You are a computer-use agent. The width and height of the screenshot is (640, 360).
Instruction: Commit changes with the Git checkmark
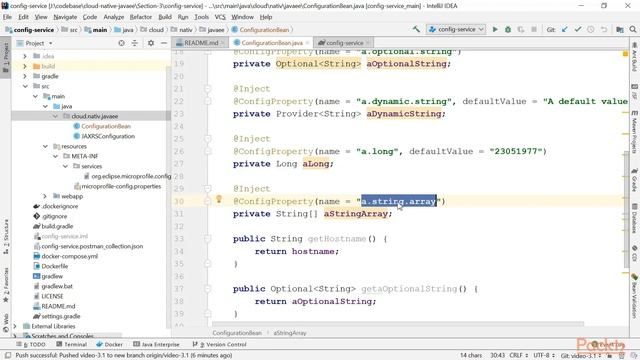[x=578, y=29]
